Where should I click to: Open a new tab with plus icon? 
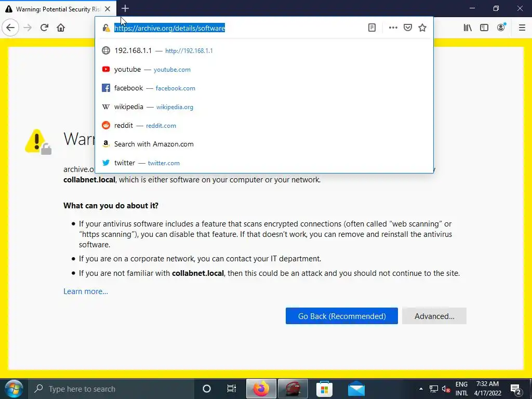(x=125, y=8)
